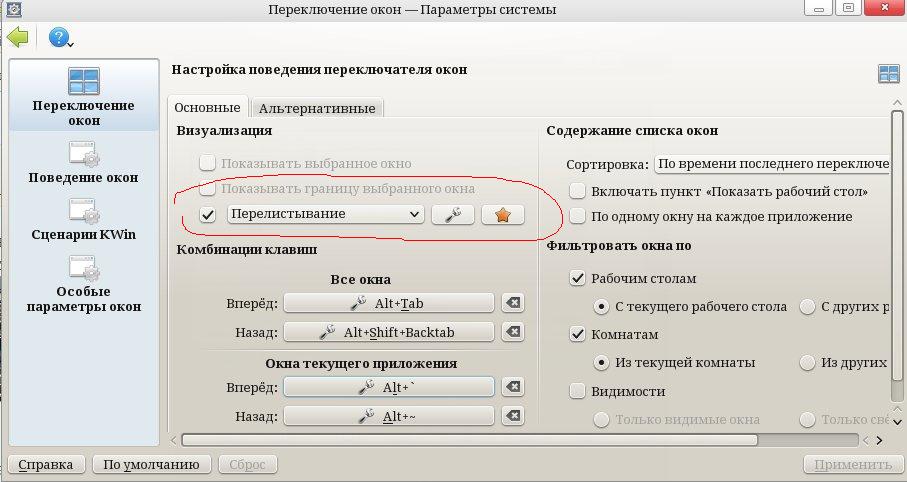Select Только видимые окна radio button
The image size is (907, 482).
pos(602,420)
